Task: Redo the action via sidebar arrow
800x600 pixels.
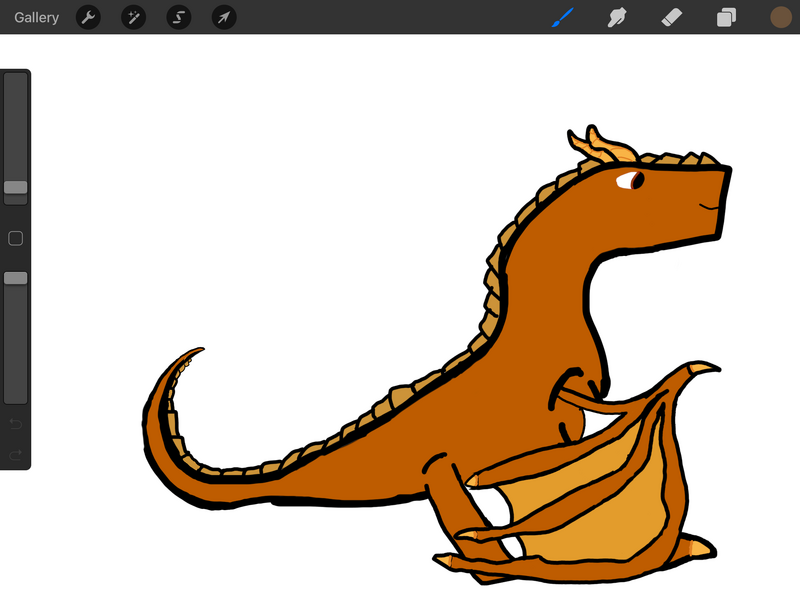Action: click(x=16, y=455)
